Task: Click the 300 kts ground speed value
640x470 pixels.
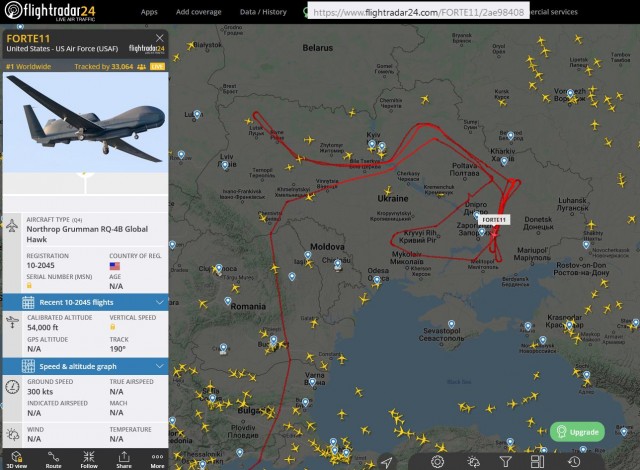Action: click(40, 392)
